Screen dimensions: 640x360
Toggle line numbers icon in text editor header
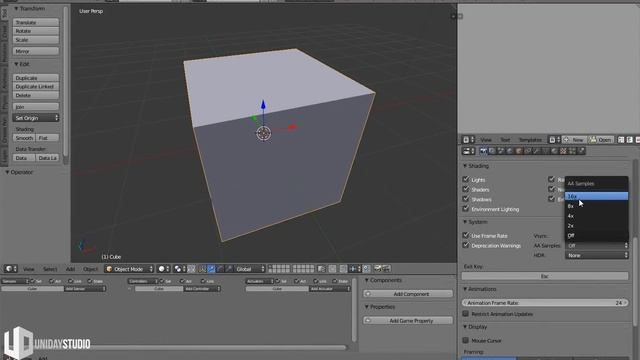tap(621, 140)
